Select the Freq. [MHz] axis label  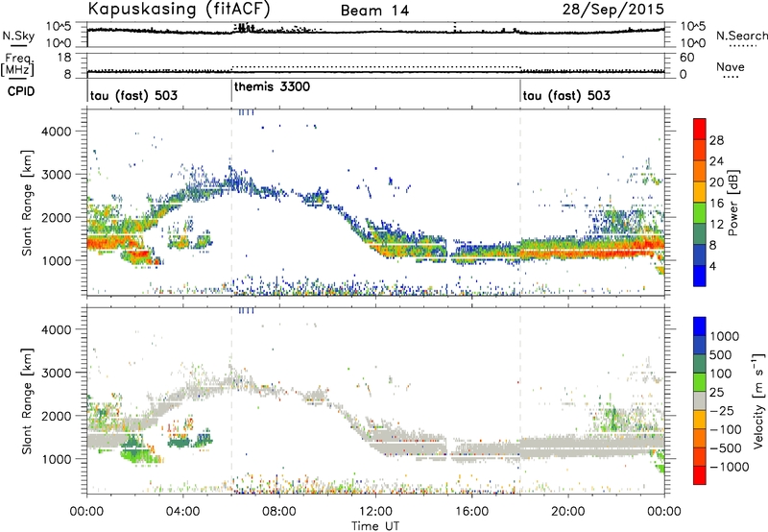pyautogui.click(x=17, y=64)
